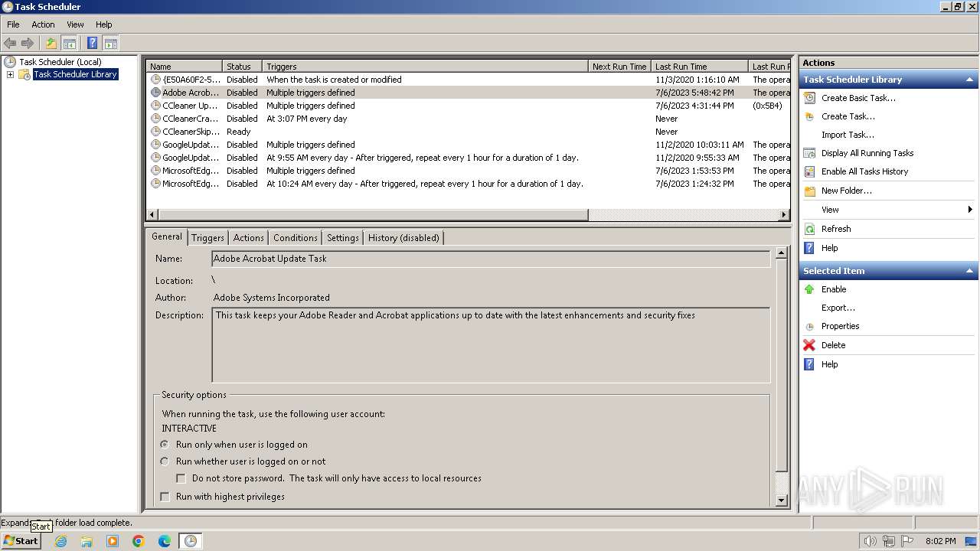The image size is (980, 551).
Task: Select 'Run only when user is logged on'
Action: click(x=165, y=445)
